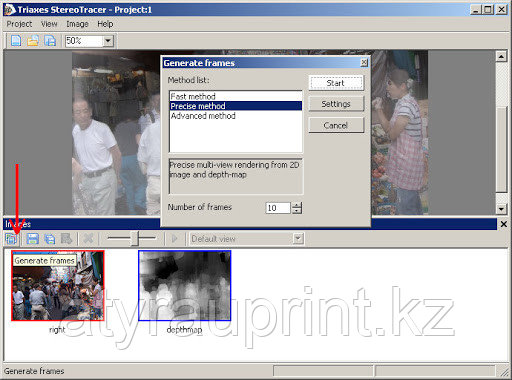This screenshot has height=380, width=512.
Task: Select the 'right' image thumbnail
Action: 58,286
